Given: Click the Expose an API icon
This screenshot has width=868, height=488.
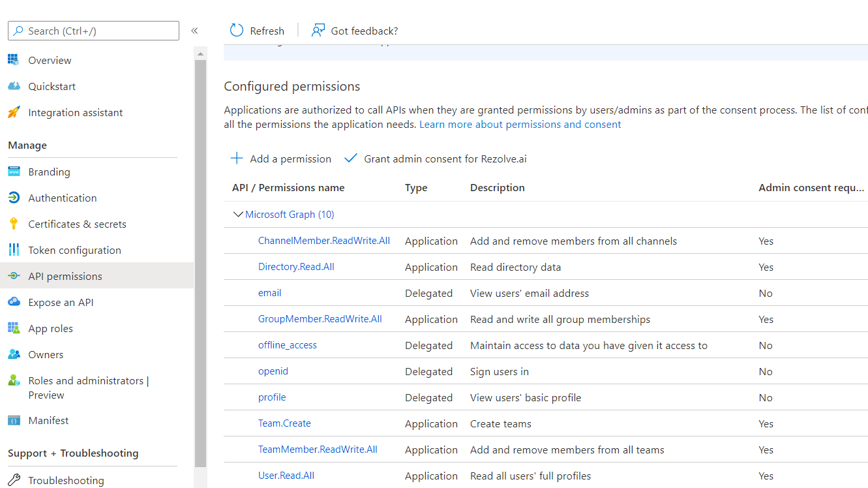Looking at the screenshot, I should (14, 302).
